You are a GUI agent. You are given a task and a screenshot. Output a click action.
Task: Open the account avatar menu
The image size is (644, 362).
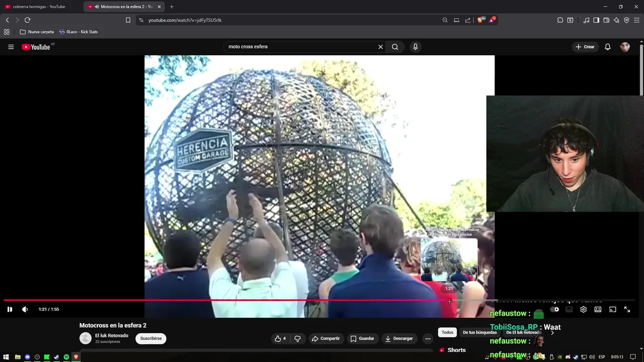click(x=625, y=47)
